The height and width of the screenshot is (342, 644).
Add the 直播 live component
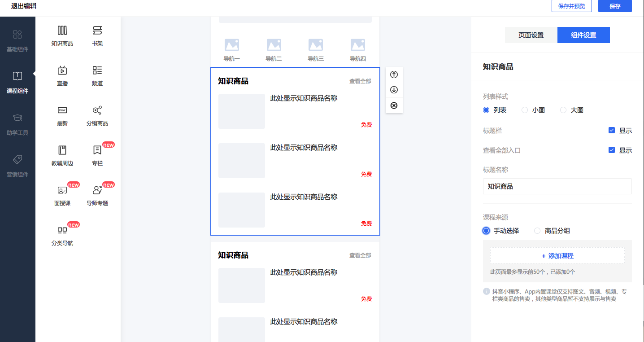pos(62,76)
